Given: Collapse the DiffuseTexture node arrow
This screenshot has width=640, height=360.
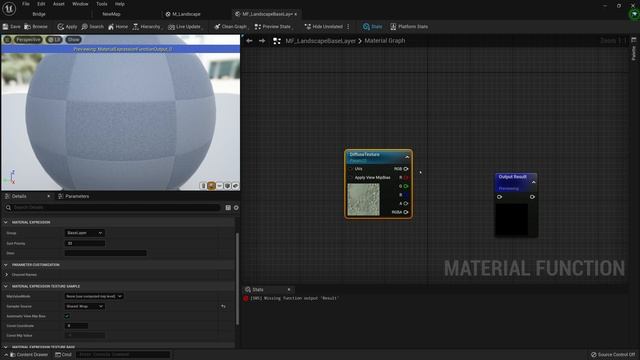Looking at the screenshot, I should (407, 157).
